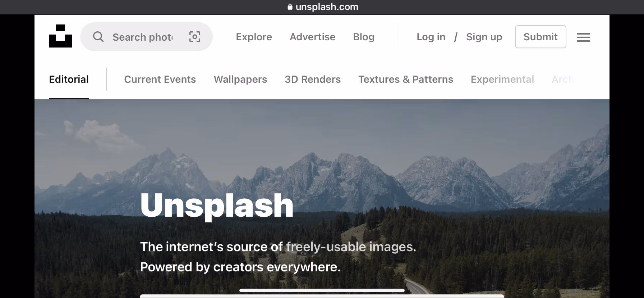The height and width of the screenshot is (298, 644).
Task: Open Textures & Patterns tab
Action: (x=406, y=79)
